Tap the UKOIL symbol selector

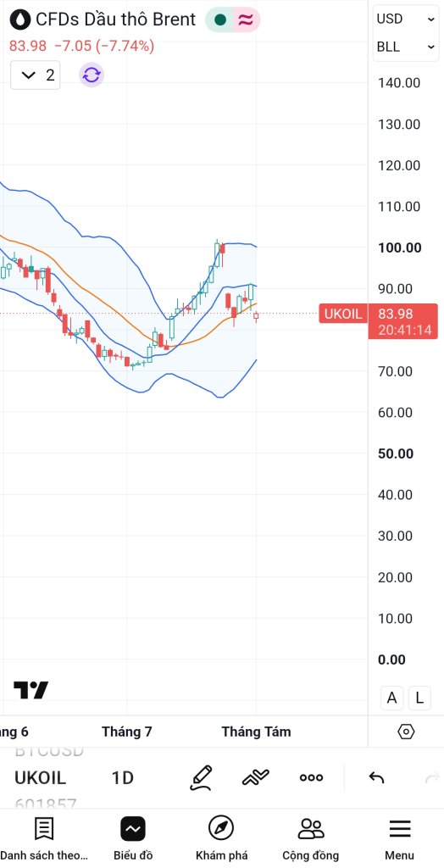click(x=40, y=778)
